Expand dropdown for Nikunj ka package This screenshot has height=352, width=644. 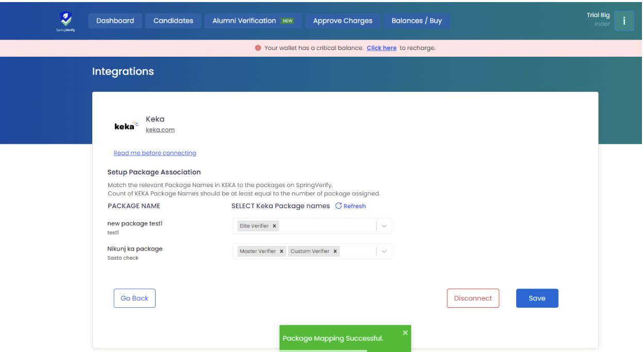pos(384,251)
